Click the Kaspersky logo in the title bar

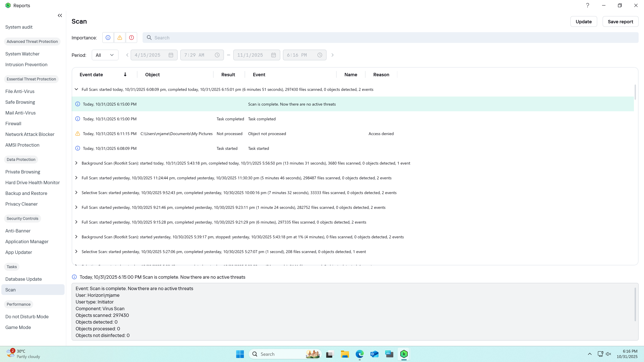(x=8, y=6)
